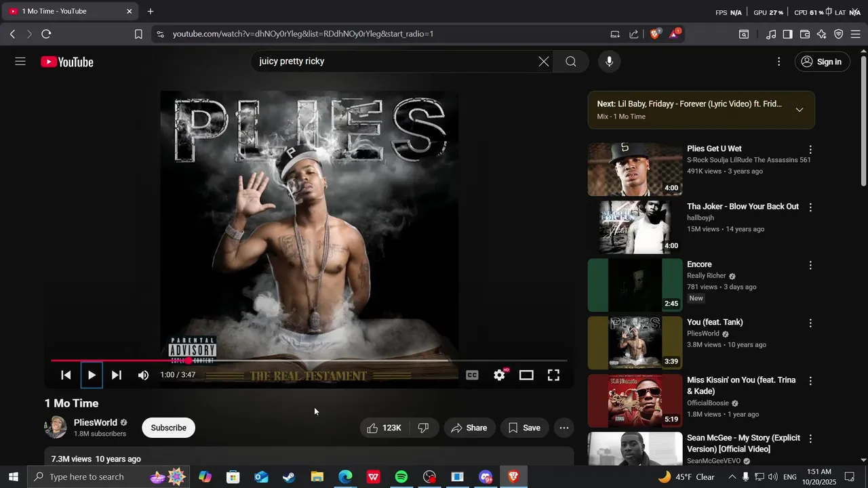The image size is (868, 488).
Task: Open options for Miss Kissin' on You
Action: (810, 381)
